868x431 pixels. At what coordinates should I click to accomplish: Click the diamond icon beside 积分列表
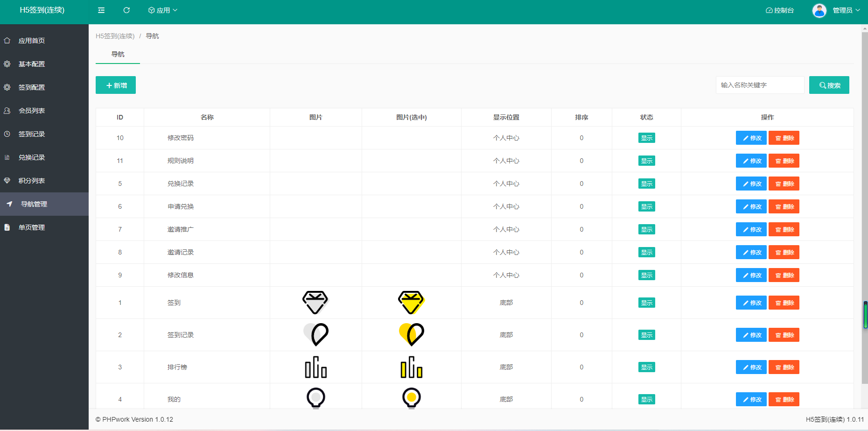pos(7,181)
